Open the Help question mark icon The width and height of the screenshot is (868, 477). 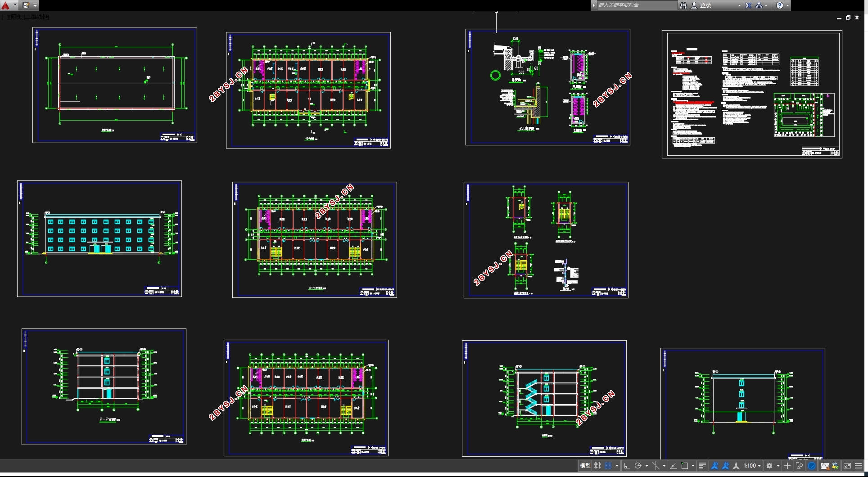point(780,5)
